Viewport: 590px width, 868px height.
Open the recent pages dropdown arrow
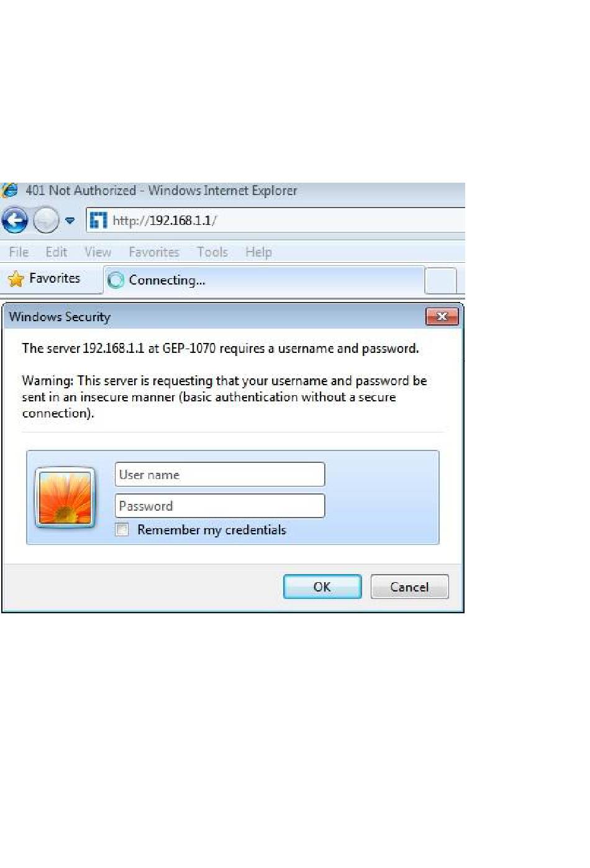point(70,221)
